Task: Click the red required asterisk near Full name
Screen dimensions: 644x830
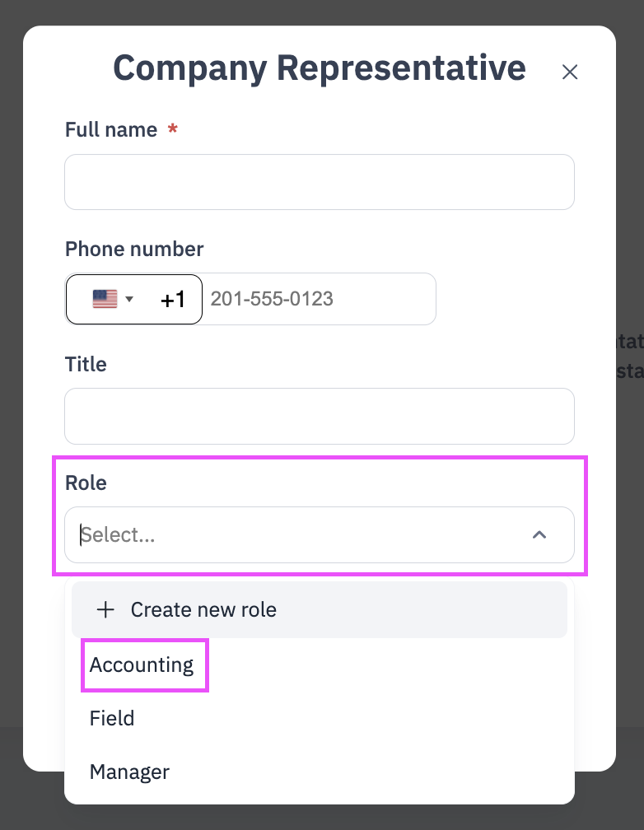Action: tap(173, 129)
